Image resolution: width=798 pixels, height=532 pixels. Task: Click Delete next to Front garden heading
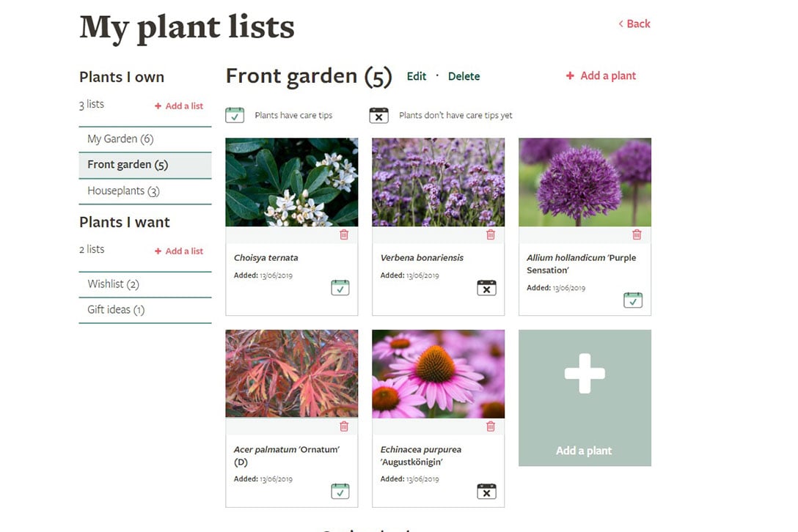pos(464,76)
